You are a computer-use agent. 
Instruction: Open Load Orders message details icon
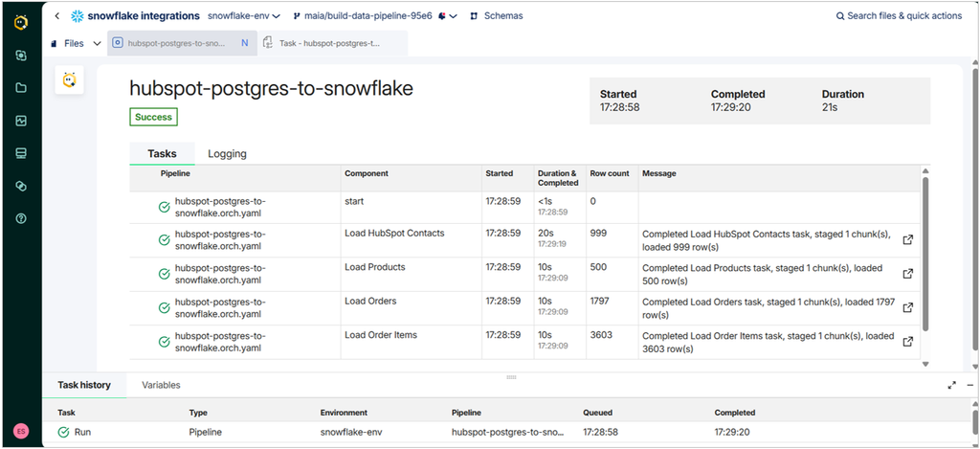(x=908, y=307)
